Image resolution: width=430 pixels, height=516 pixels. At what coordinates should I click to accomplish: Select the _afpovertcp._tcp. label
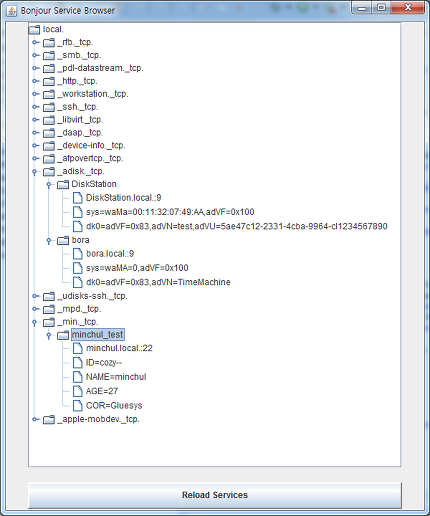coord(90,158)
